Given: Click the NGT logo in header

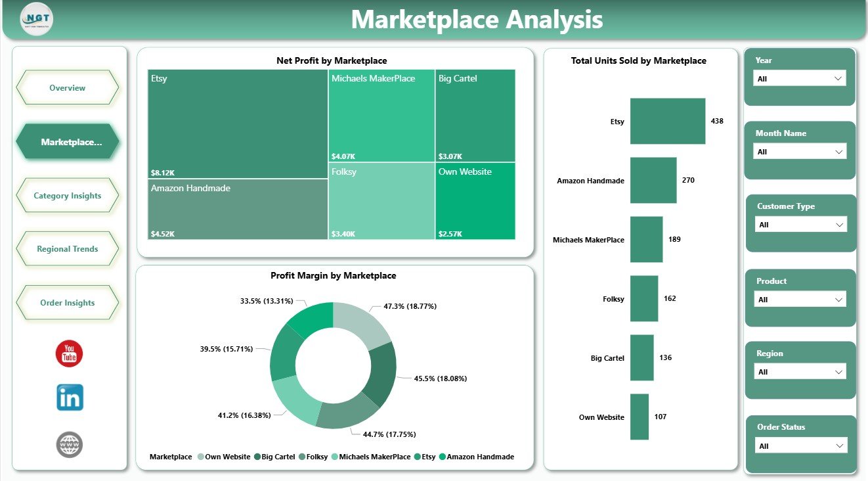Looking at the screenshot, I should pyautogui.click(x=37, y=20).
